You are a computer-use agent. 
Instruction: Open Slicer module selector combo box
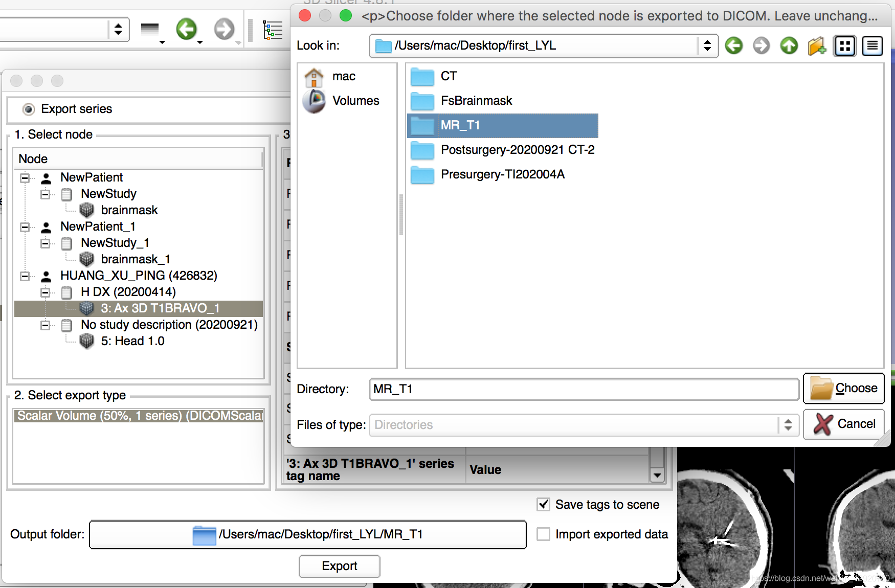pyautogui.click(x=64, y=30)
